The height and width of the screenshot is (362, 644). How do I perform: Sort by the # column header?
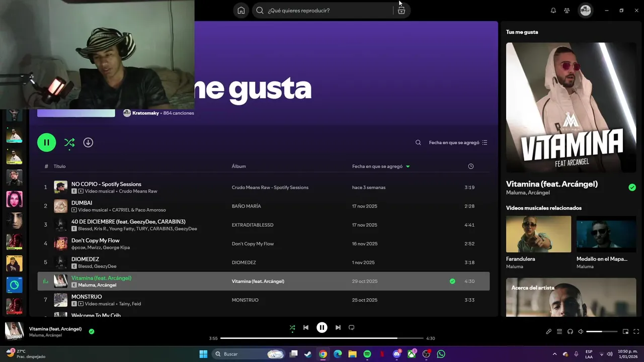pyautogui.click(x=46, y=166)
